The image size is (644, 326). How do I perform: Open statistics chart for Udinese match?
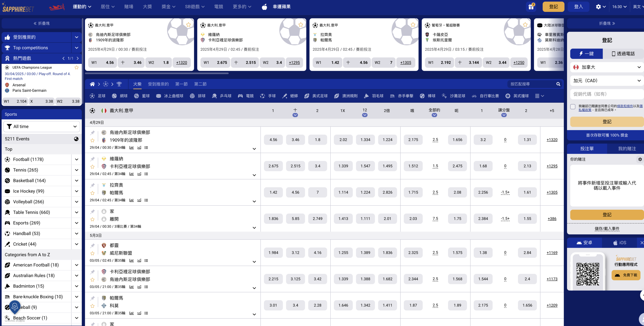[x=132, y=148]
